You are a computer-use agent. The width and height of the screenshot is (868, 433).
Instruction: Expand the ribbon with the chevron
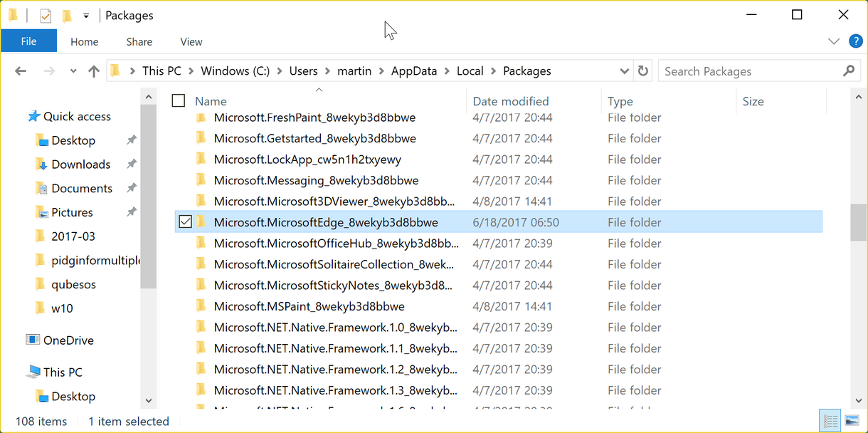point(834,42)
